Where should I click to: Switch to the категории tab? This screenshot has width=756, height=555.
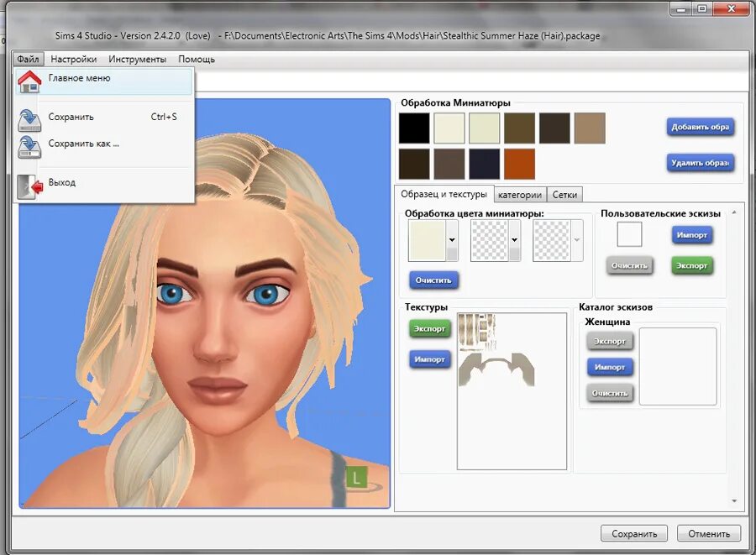520,195
